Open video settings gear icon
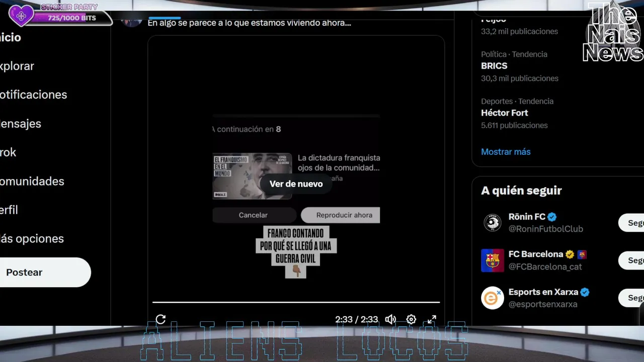Image resolution: width=644 pixels, height=362 pixels. pyautogui.click(x=411, y=319)
